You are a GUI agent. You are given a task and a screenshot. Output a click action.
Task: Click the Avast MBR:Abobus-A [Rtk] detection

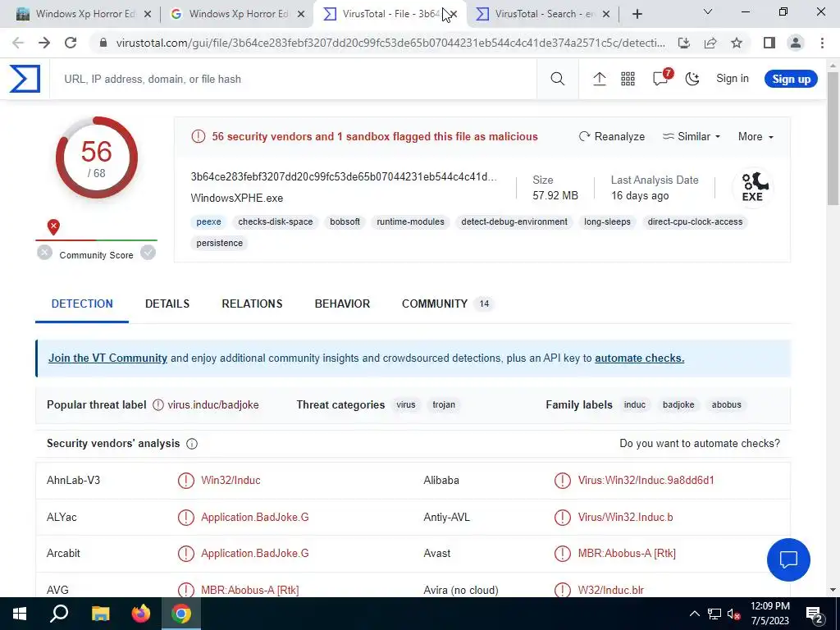click(626, 554)
